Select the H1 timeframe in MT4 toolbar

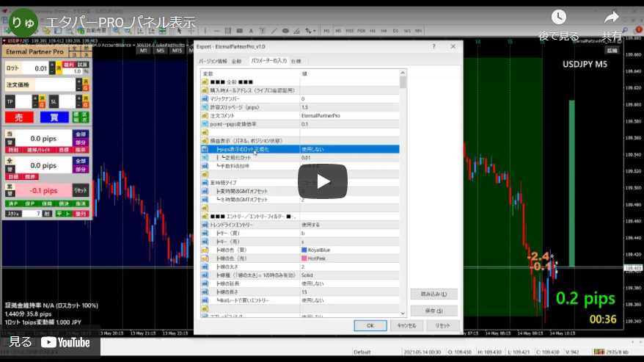373,31
